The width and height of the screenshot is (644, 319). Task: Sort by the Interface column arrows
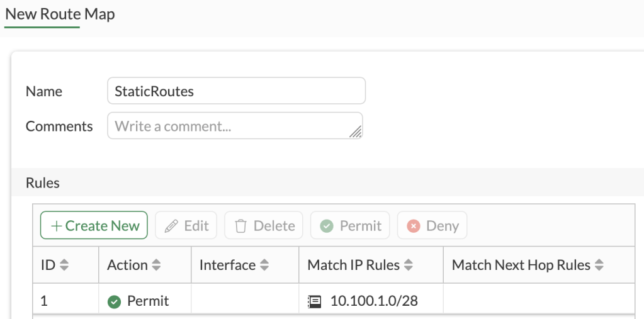coord(264,266)
